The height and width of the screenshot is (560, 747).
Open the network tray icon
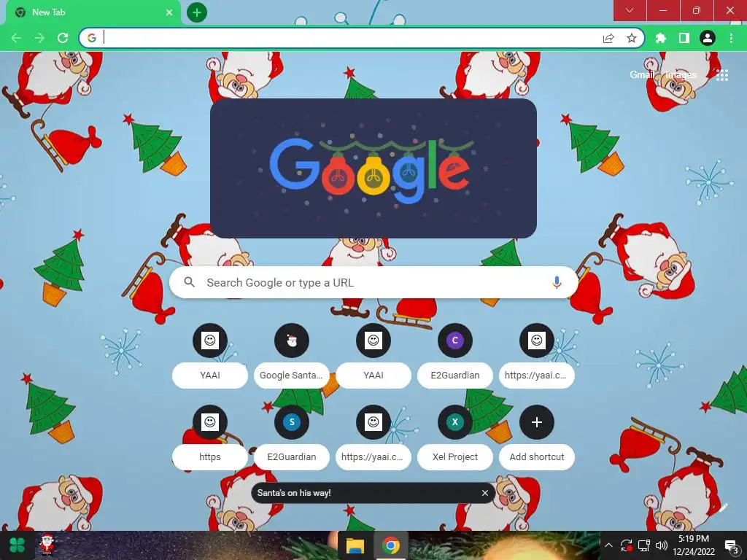click(x=644, y=545)
